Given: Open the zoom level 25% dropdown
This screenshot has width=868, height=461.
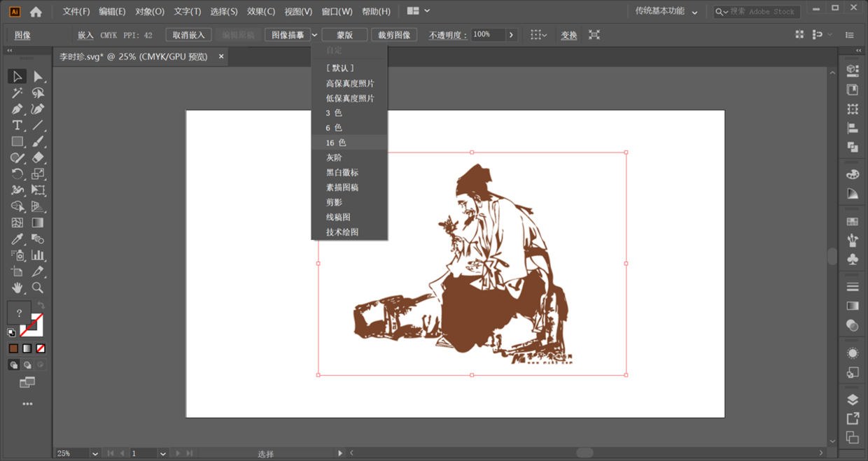Looking at the screenshot, I should (x=95, y=453).
